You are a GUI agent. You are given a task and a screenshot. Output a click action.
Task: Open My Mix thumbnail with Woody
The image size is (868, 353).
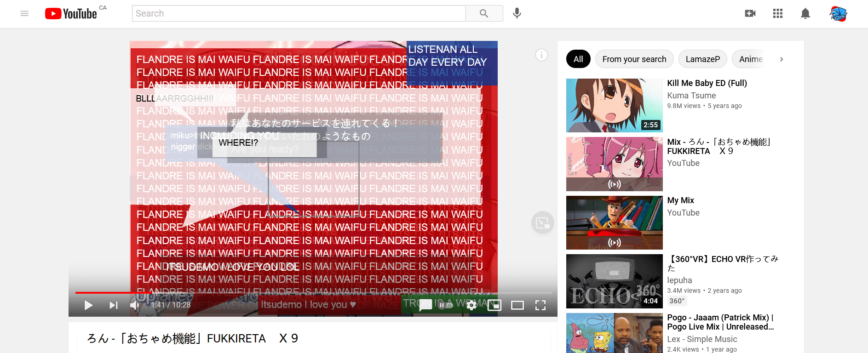(x=615, y=222)
